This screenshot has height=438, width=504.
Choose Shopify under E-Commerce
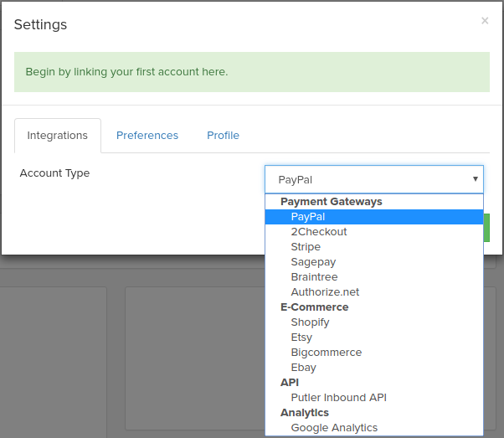click(374, 322)
